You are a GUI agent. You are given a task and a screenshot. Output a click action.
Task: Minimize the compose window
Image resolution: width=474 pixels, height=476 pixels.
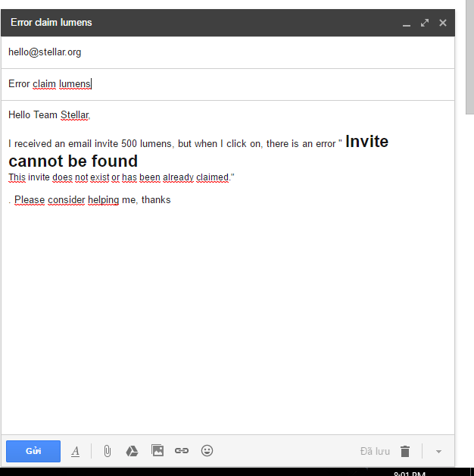[x=407, y=23]
